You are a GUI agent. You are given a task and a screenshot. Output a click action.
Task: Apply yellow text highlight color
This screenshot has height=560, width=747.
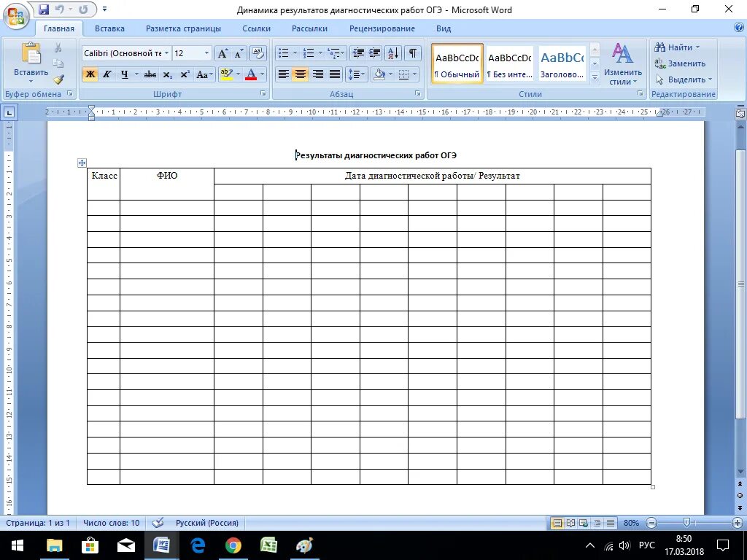tap(226, 74)
